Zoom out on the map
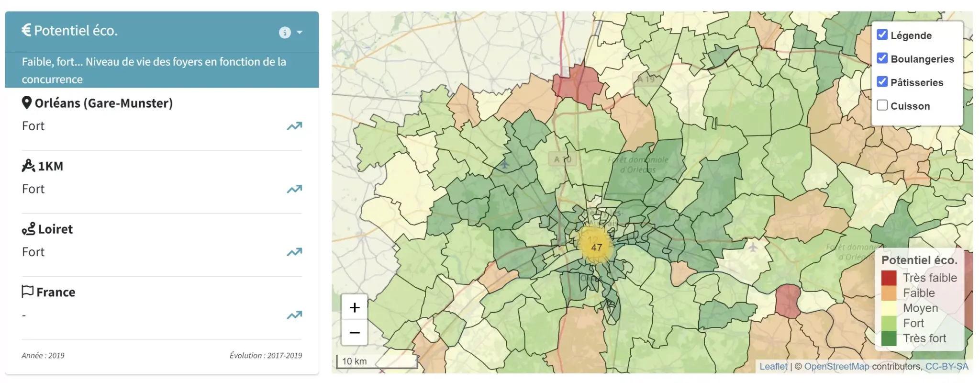The image size is (980, 383). point(354,333)
